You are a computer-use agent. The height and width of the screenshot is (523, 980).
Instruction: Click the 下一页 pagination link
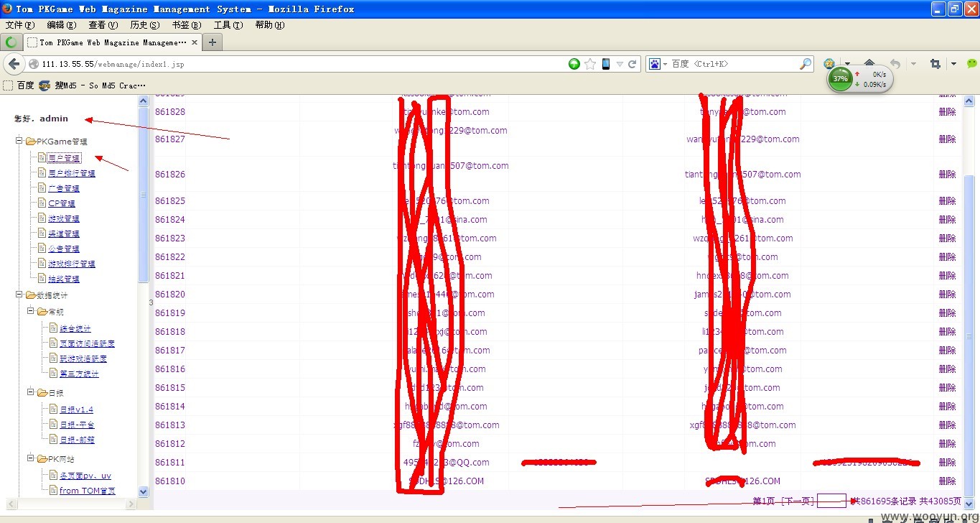[x=798, y=501]
